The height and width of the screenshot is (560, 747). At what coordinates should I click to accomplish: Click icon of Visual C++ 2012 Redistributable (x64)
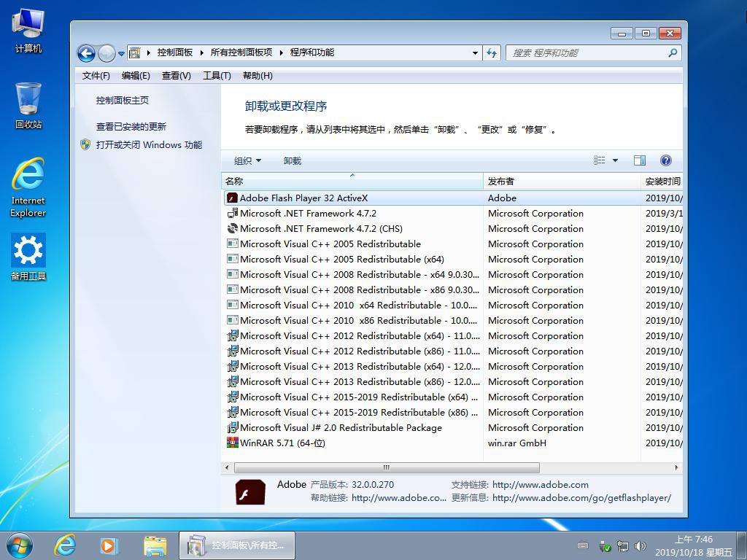coord(233,335)
